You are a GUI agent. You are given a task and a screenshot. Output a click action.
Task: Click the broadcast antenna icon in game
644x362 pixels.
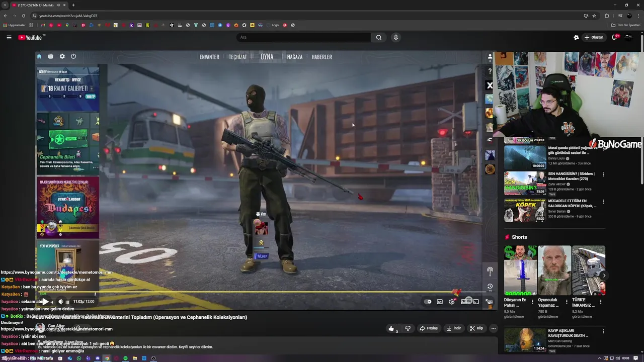pyautogui.click(x=490, y=270)
